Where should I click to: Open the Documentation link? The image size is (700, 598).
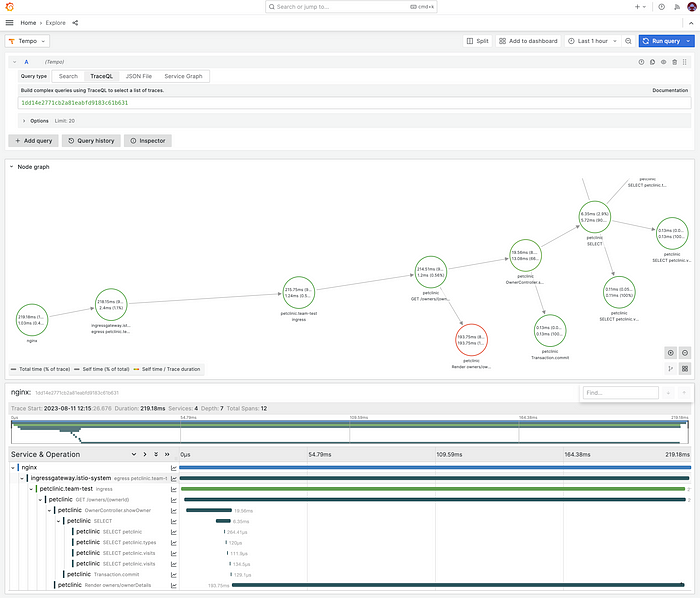(x=670, y=90)
